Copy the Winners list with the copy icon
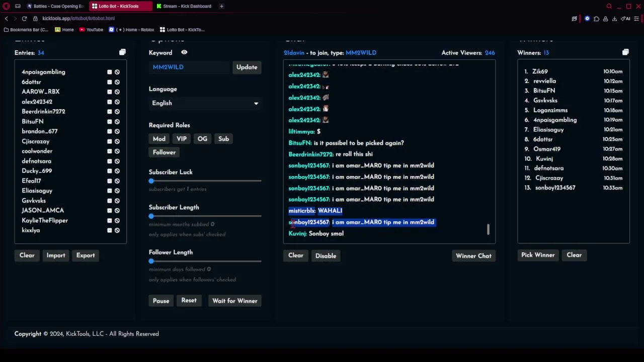Screen dimensions: 644x362 tap(625, 52)
